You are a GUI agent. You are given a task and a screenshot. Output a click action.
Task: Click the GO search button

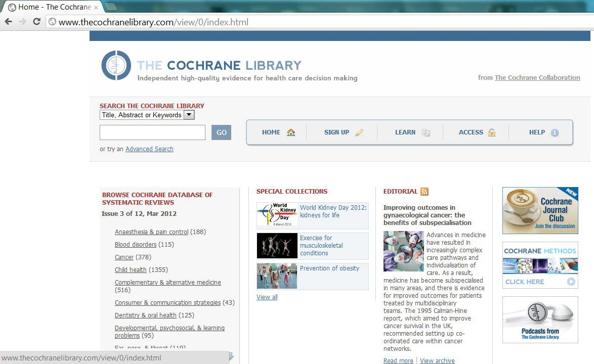coord(221,132)
